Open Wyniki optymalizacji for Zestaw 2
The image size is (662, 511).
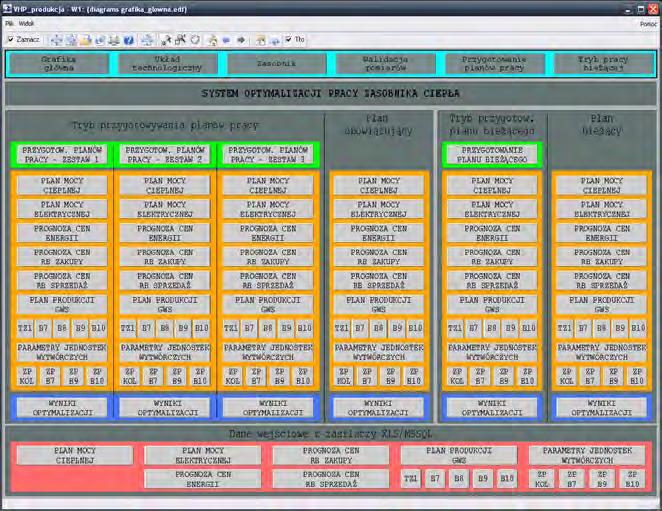[x=165, y=408]
